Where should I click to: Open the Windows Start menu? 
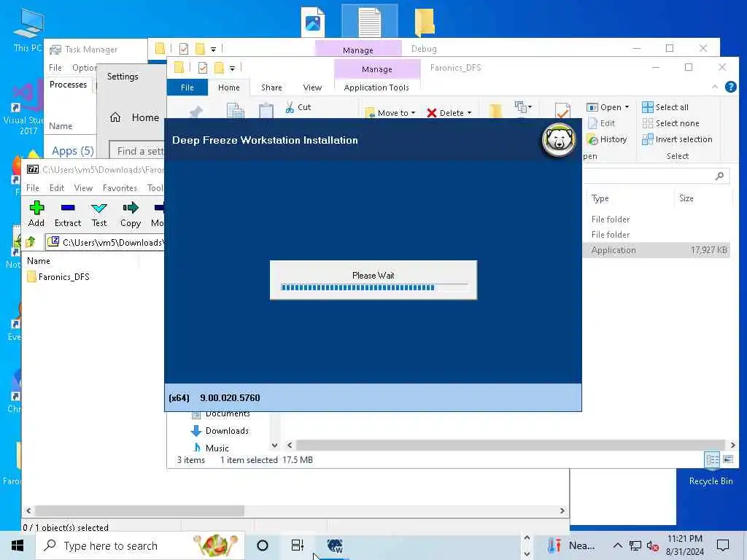[18, 545]
